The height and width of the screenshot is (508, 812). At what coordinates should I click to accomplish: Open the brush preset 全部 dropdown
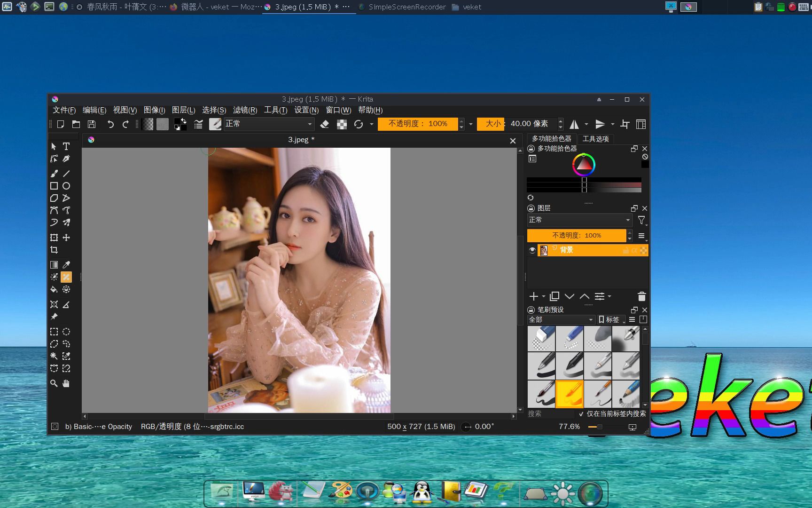[x=561, y=319]
